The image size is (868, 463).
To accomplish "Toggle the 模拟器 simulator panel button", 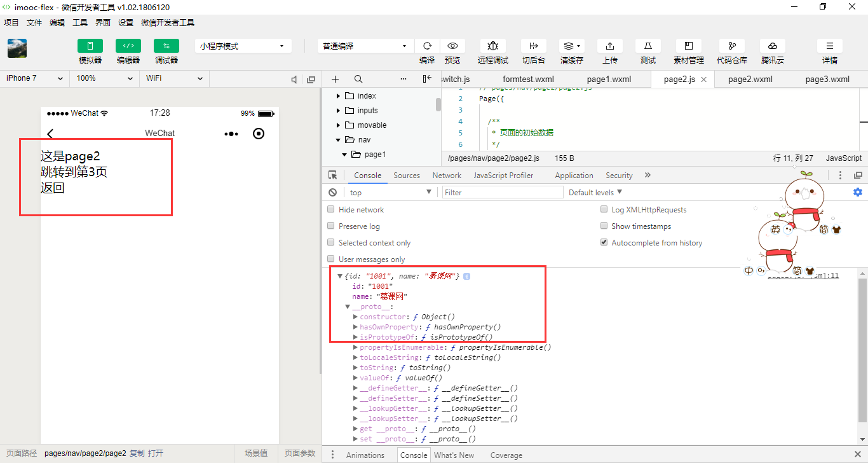I will tap(90, 46).
